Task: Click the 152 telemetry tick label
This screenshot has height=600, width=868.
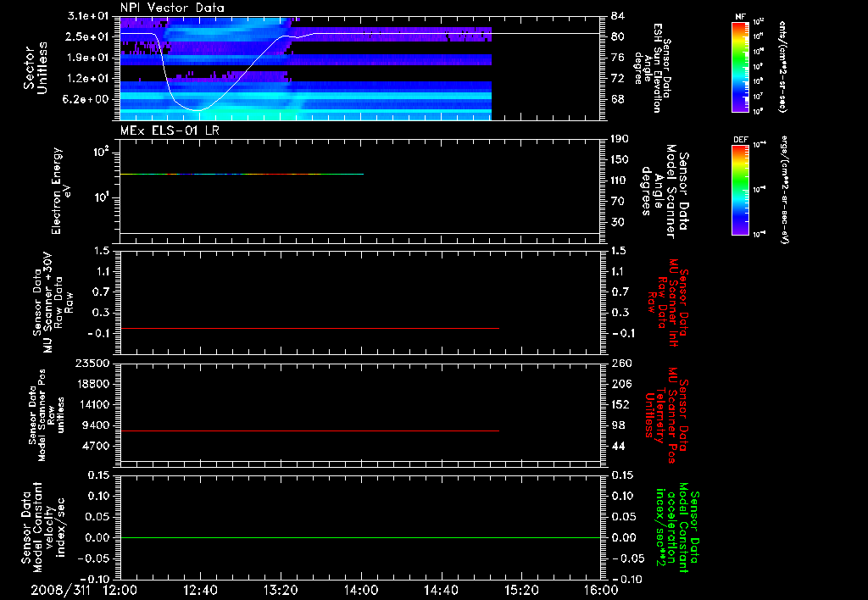Action: [x=620, y=404]
